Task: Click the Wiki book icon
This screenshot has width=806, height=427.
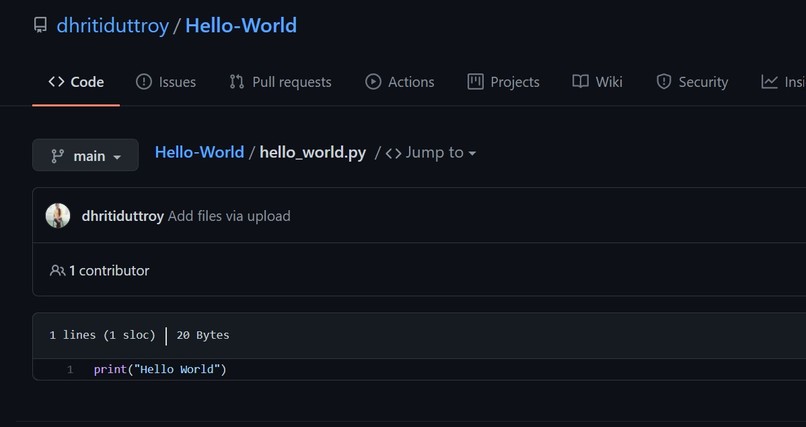Action: [x=580, y=82]
